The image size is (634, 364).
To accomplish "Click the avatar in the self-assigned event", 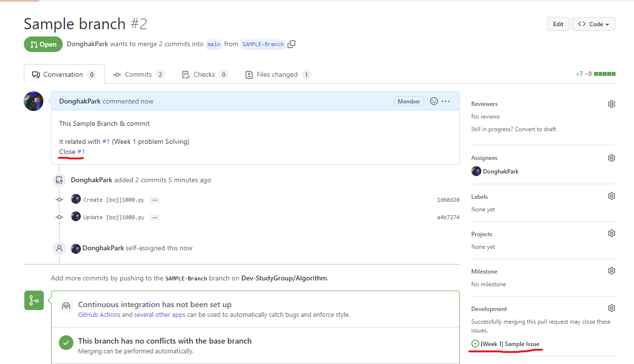I will pos(76,248).
